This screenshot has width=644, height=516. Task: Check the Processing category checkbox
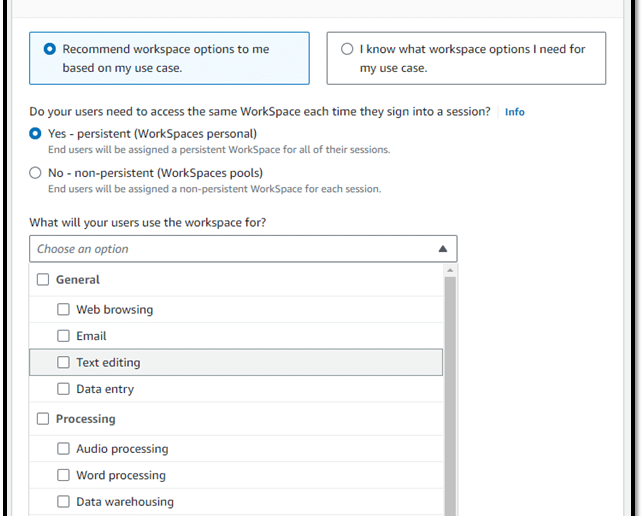(x=43, y=419)
